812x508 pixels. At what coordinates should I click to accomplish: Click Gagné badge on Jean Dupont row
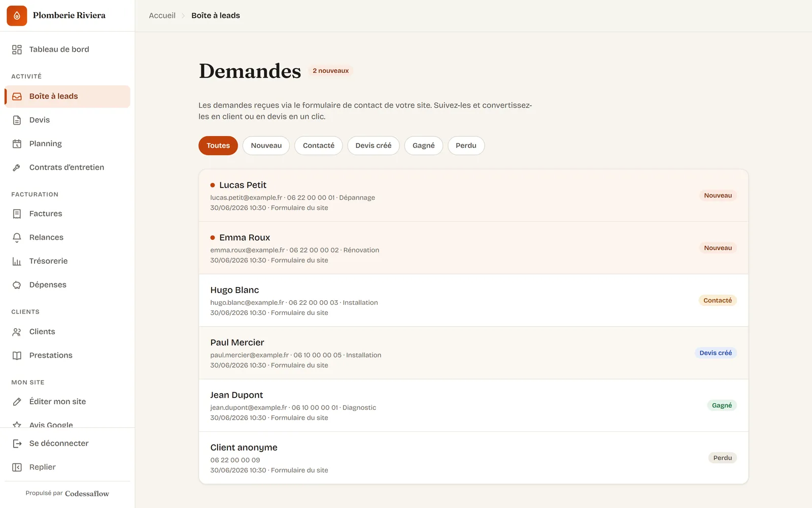[x=722, y=405]
